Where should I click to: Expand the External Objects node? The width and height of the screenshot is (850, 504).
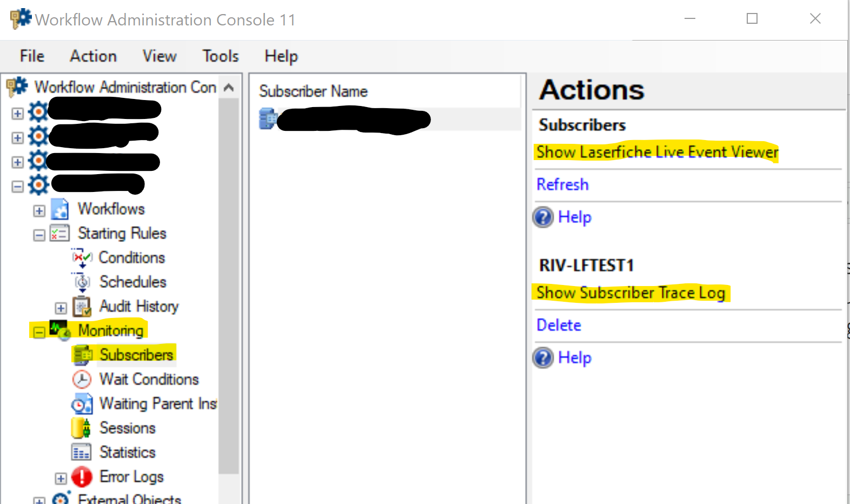tap(39, 501)
